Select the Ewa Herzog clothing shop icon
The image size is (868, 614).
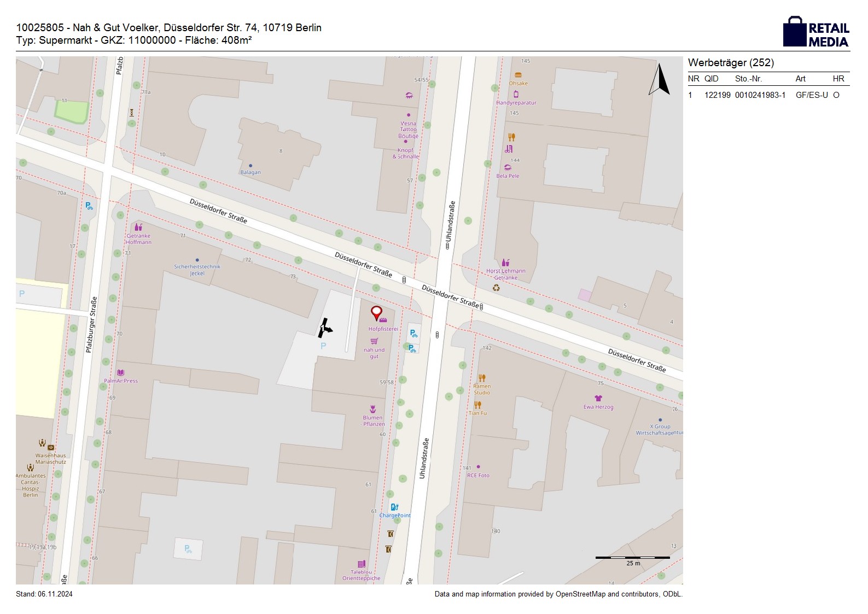click(598, 398)
